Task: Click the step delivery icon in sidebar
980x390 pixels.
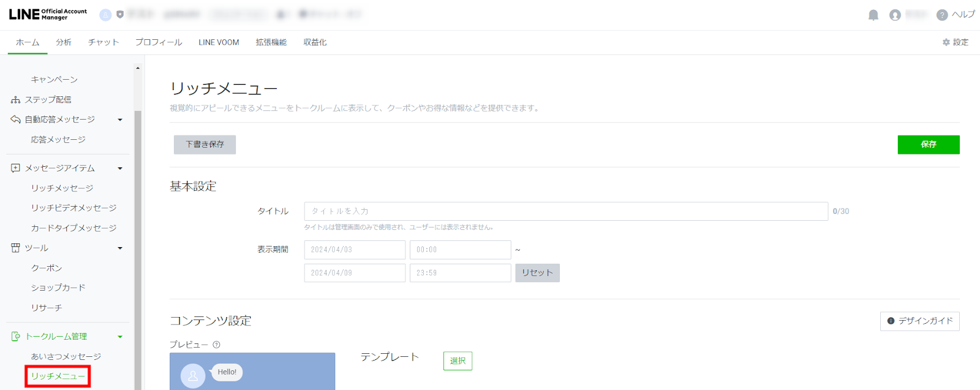Action: click(15, 100)
